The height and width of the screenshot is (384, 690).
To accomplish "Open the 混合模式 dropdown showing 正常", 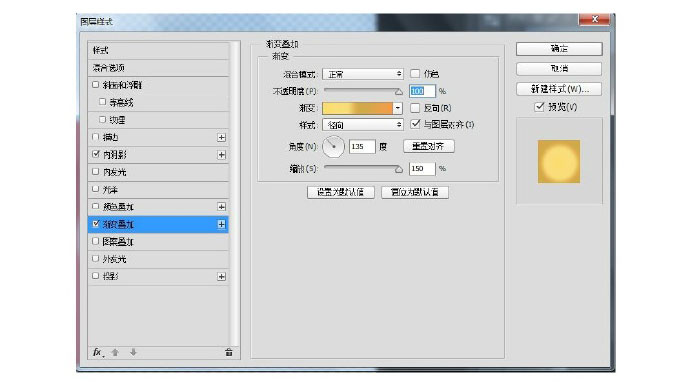I will click(363, 74).
